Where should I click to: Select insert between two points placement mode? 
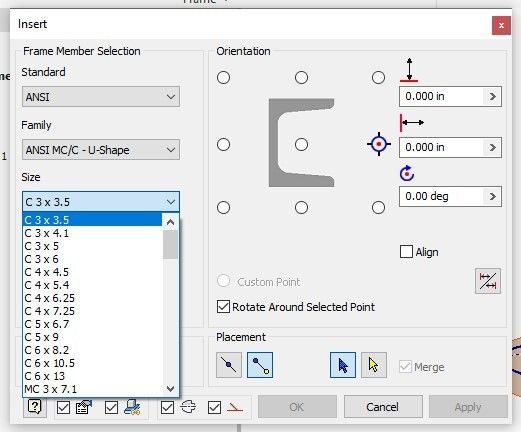(x=260, y=365)
